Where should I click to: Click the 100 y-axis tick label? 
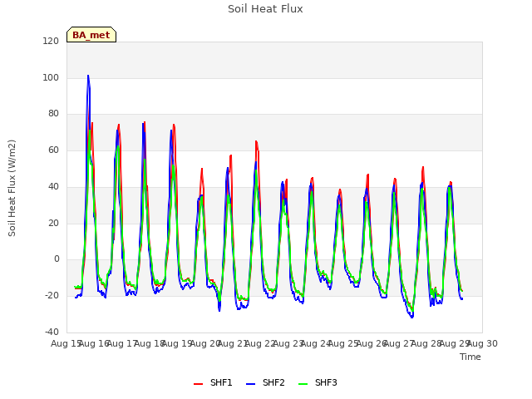[x=51, y=77]
